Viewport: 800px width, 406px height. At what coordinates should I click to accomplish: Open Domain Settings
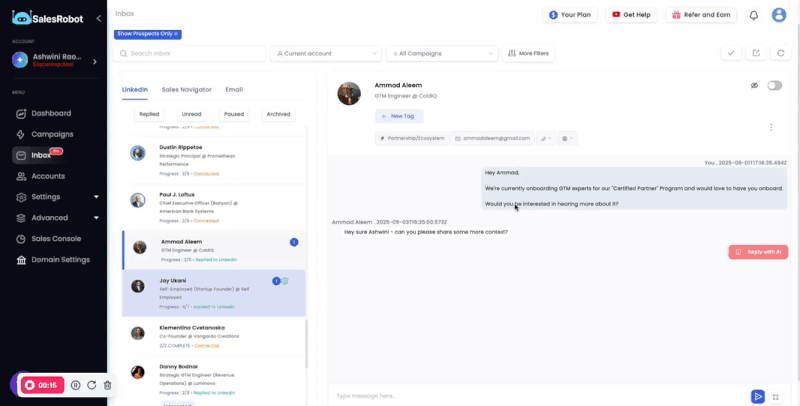(60, 260)
